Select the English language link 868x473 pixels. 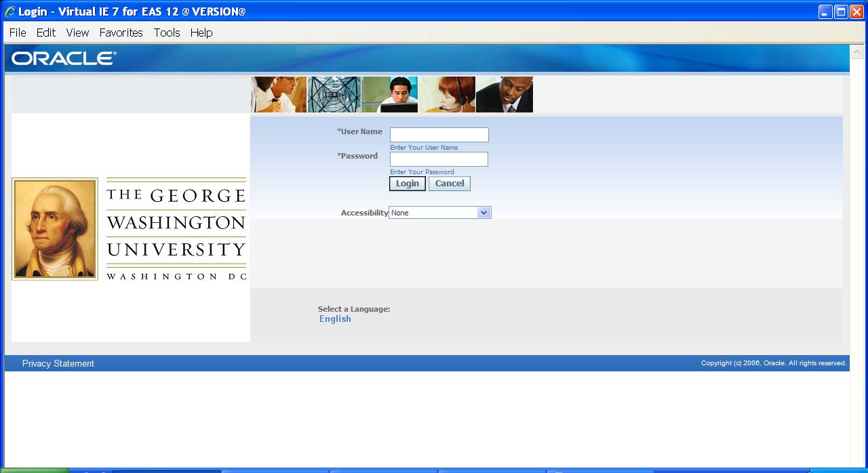[335, 318]
